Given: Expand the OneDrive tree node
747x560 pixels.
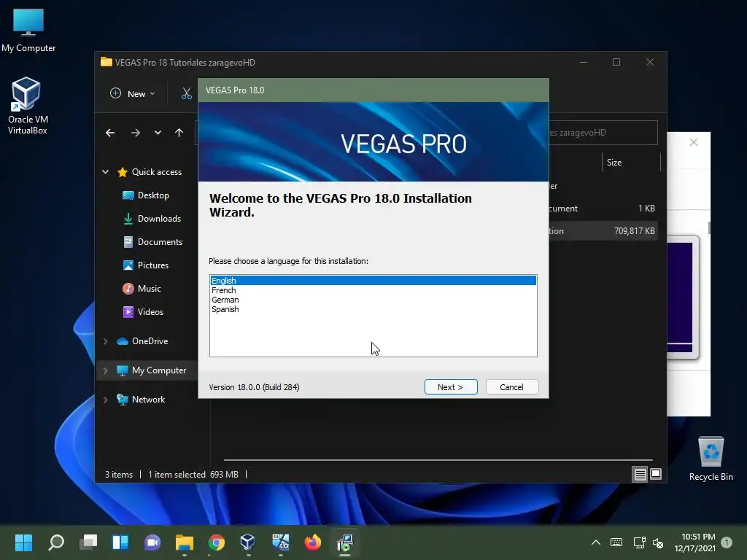Looking at the screenshot, I should [x=105, y=341].
